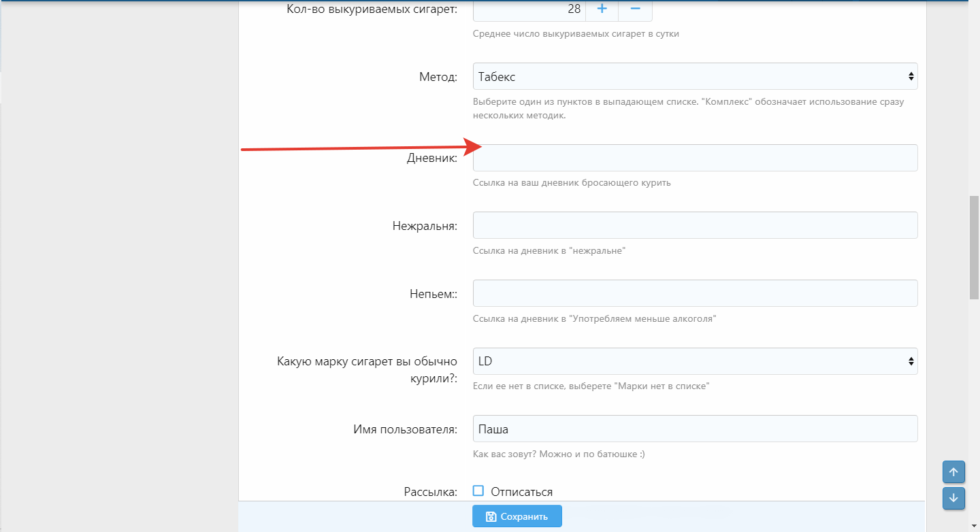Open cigarette brand dropdown showing LD
This screenshot has height=532, width=980.
(x=695, y=361)
